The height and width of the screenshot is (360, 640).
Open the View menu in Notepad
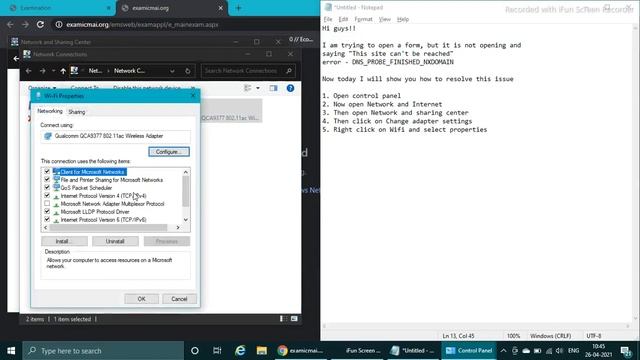coord(384,19)
